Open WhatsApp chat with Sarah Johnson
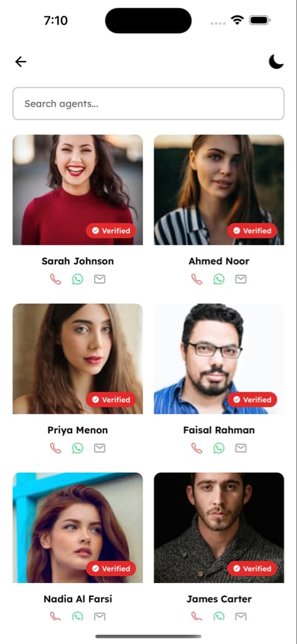The height and width of the screenshot is (644, 297). point(77,279)
